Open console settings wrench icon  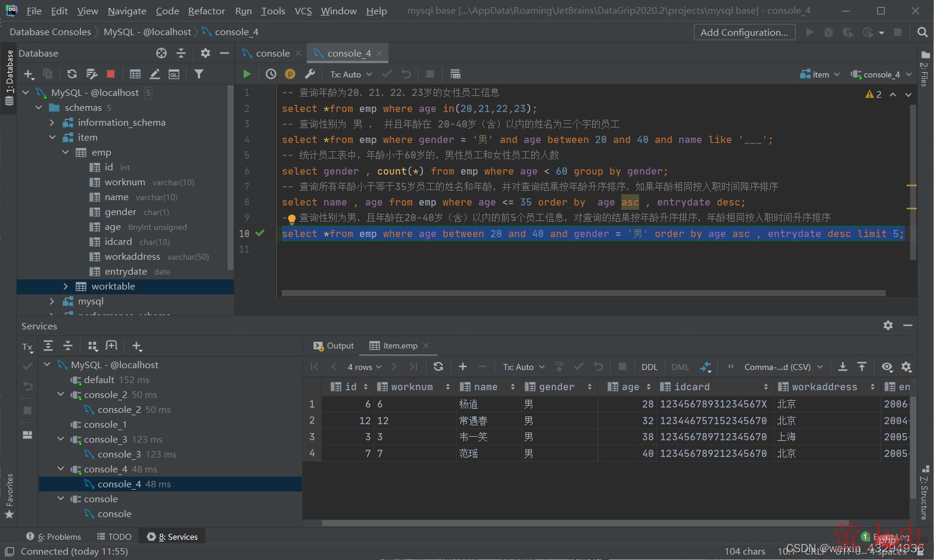pyautogui.click(x=310, y=74)
